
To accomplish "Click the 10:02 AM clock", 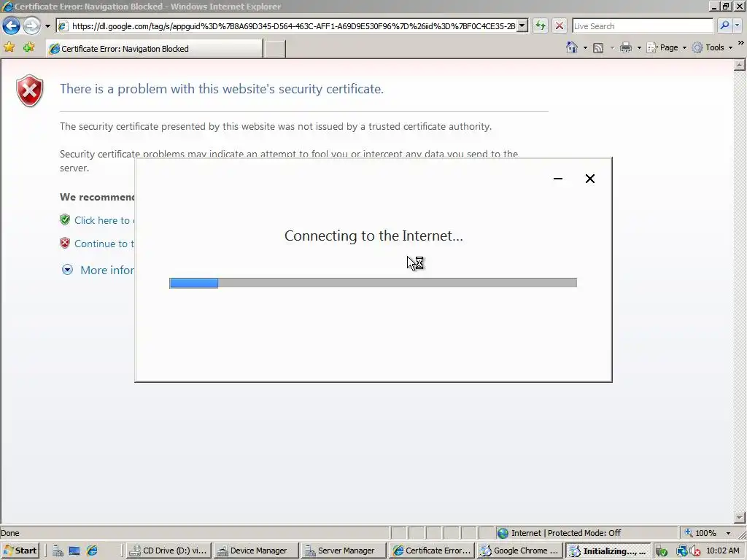I will tap(723, 551).
